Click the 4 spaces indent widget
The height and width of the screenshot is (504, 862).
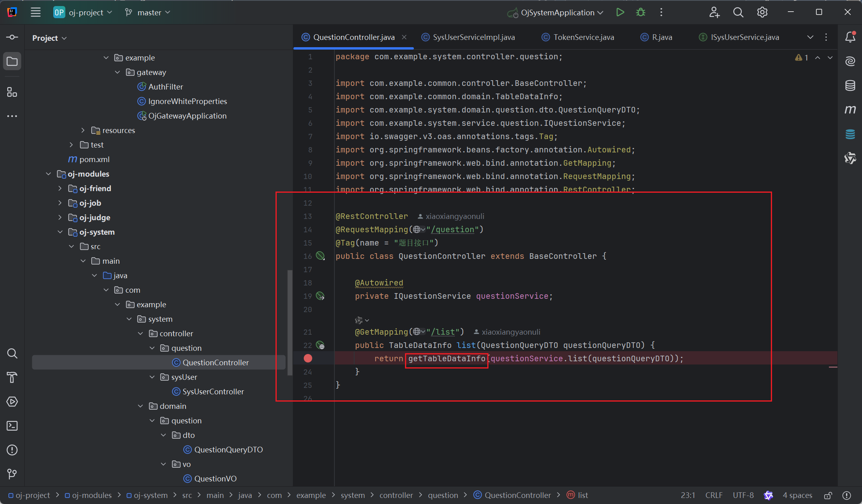click(x=797, y=495)
